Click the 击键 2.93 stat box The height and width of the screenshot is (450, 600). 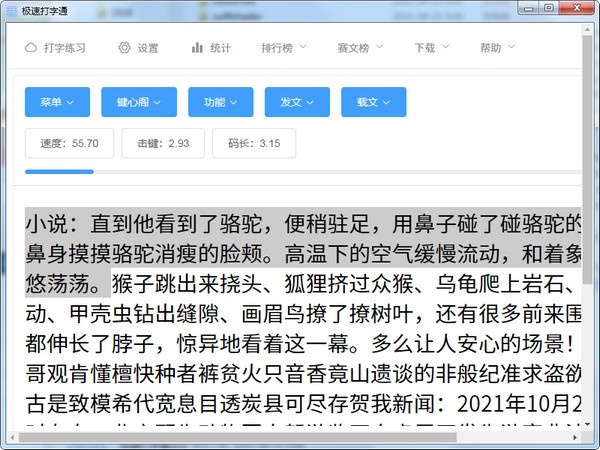(x=163, y=143)
